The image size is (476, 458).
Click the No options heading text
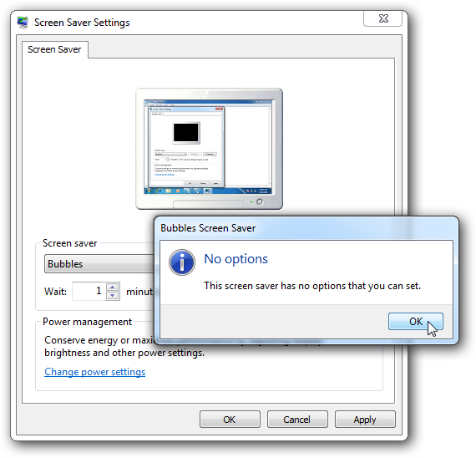coord(235,259)
